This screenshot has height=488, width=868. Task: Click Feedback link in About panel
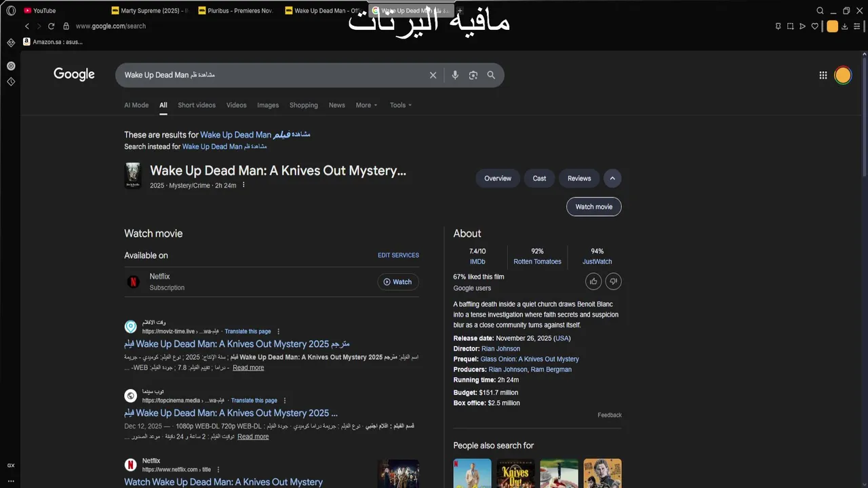tap(610, 415)
